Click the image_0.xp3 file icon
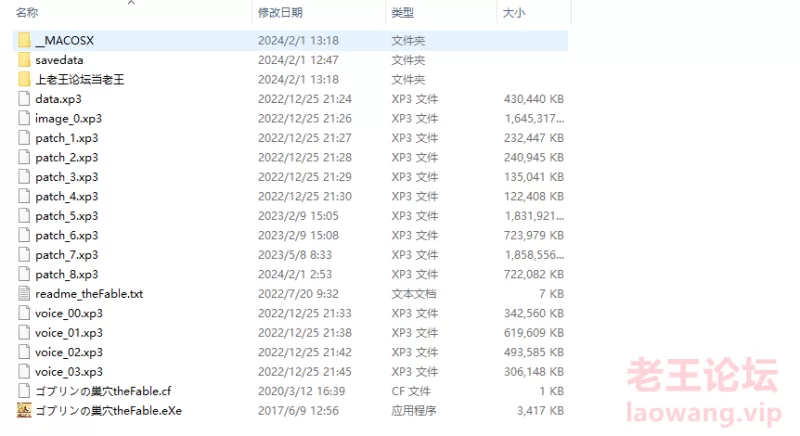The height and width of the screenshot is (436, 800). [x=24, y=118]
